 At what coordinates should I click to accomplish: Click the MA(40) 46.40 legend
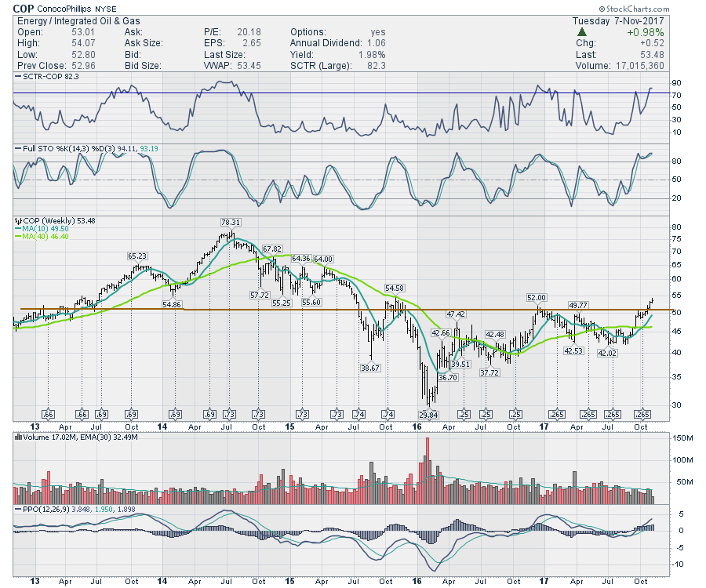(42, 237)
